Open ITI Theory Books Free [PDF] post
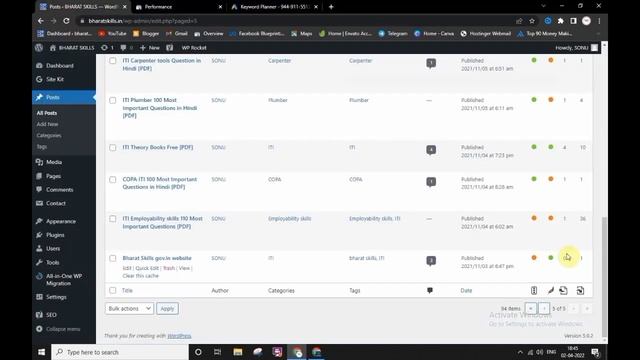Screen dimensions: 640x360 pyautogui.click(x=158, y=147)
